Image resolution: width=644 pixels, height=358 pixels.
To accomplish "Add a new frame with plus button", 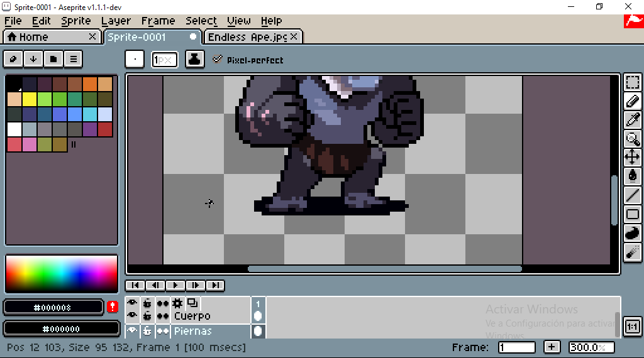I will coord(552,347).
